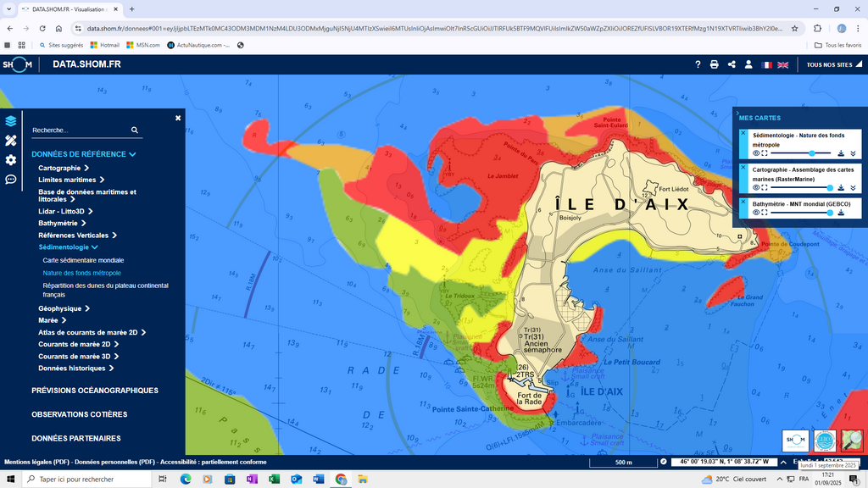
Task: Expand Courants de marée 3D
Action: [x=78, y=357]
